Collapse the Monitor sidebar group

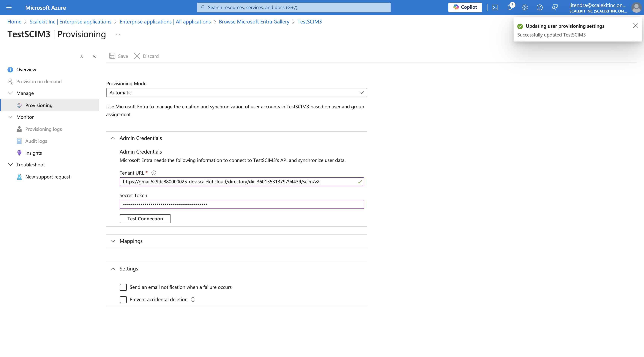(10, 117)
